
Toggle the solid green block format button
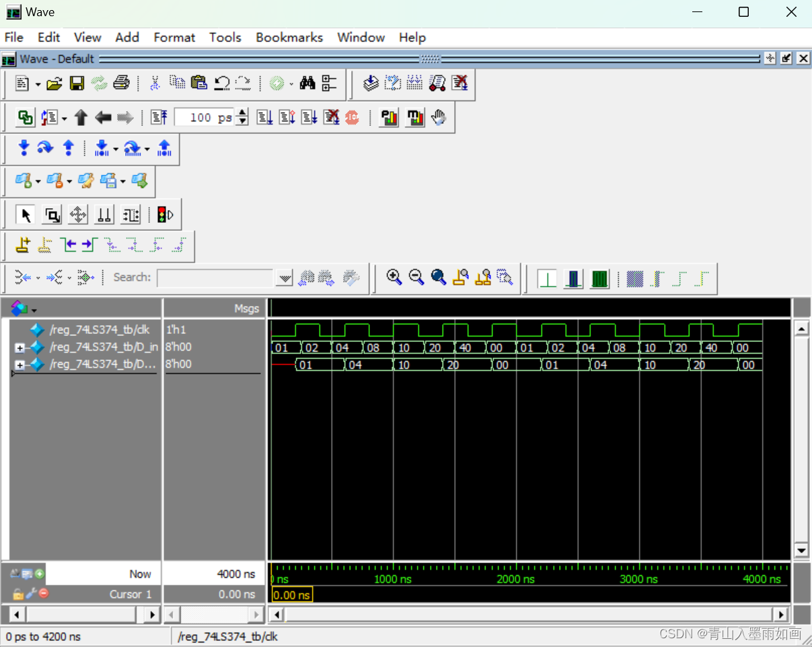[599, 279]
